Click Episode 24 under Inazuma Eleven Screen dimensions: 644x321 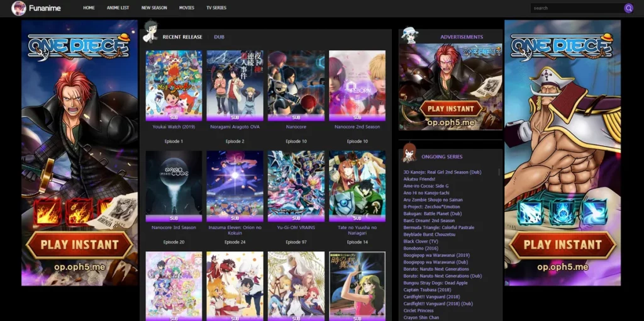click(235, 242)
